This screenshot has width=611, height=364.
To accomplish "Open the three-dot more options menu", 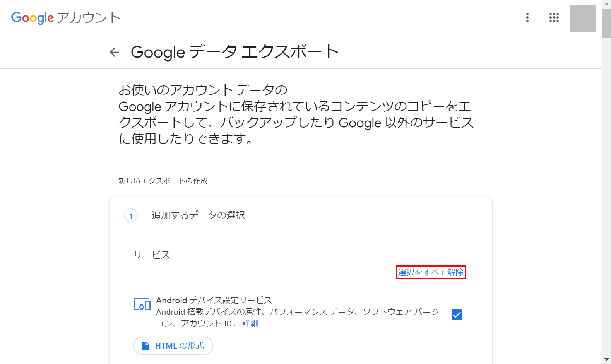I will [527, 17].
